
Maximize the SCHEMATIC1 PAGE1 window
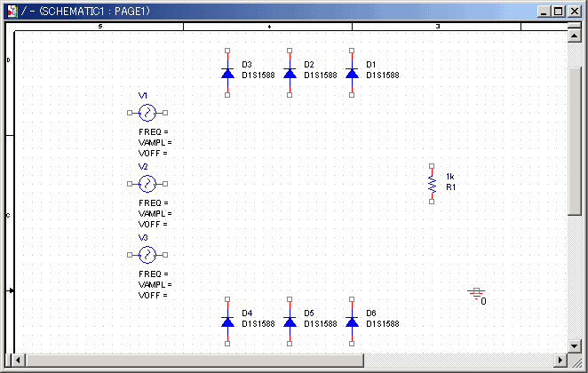coord(558,12)
